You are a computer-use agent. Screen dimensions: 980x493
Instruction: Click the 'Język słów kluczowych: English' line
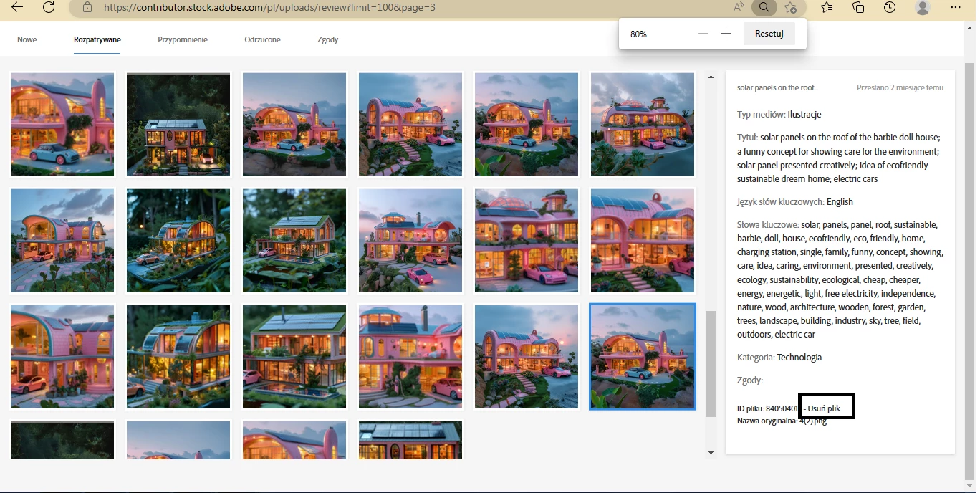pos(795,202)
